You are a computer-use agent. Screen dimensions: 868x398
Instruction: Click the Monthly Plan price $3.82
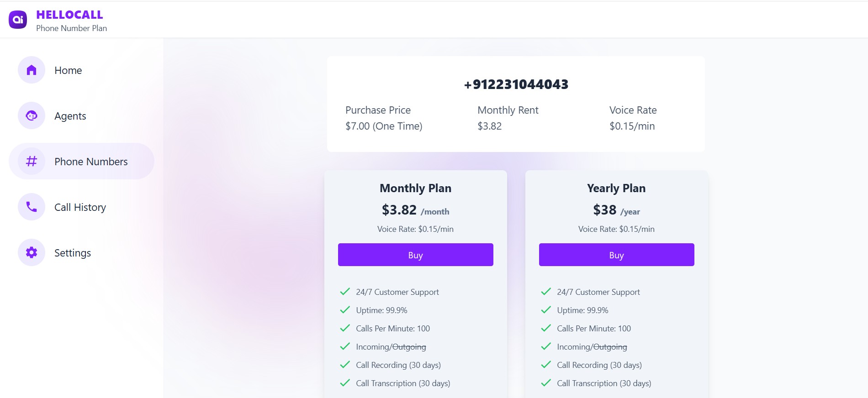point(399,209)
